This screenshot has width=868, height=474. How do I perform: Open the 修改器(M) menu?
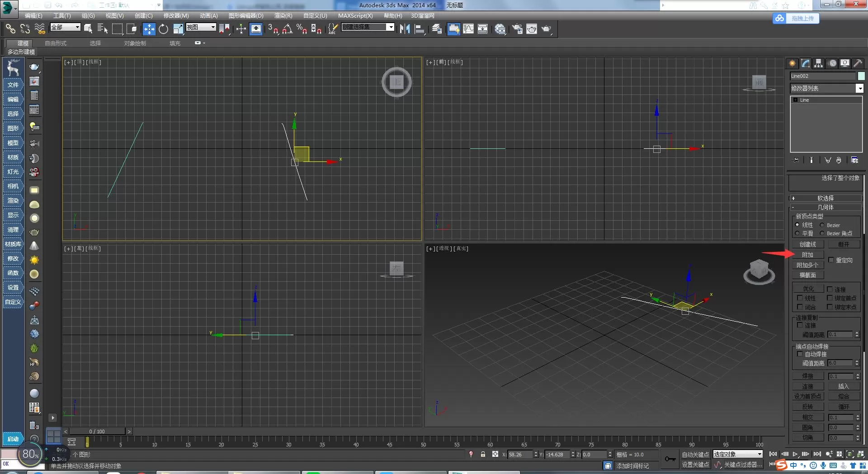point(176,15)
